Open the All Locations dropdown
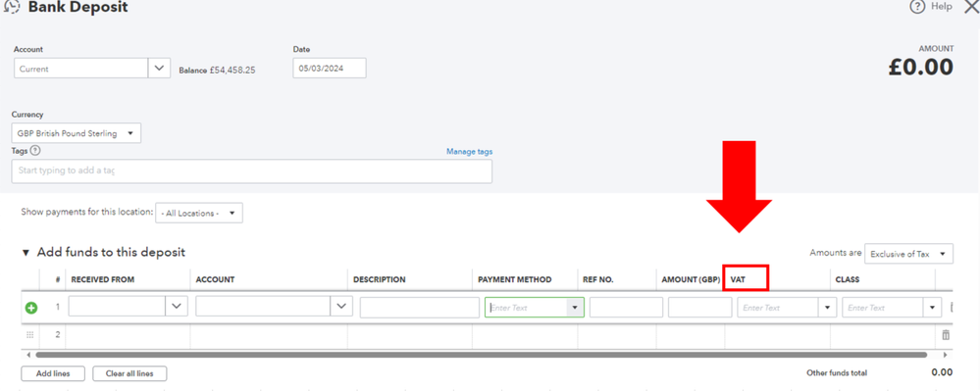Image resolution: width=980 pixels, height=391 pixels. pos(199,213)
